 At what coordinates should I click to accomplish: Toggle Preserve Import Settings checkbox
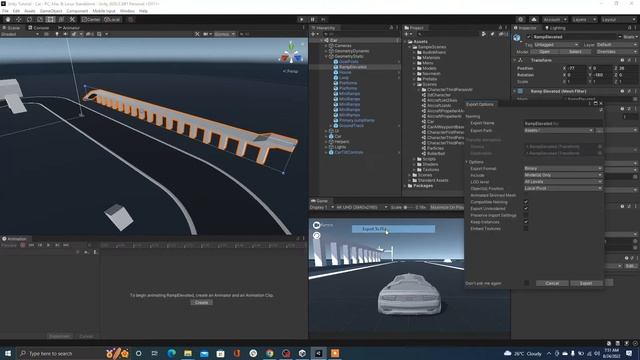526,215
